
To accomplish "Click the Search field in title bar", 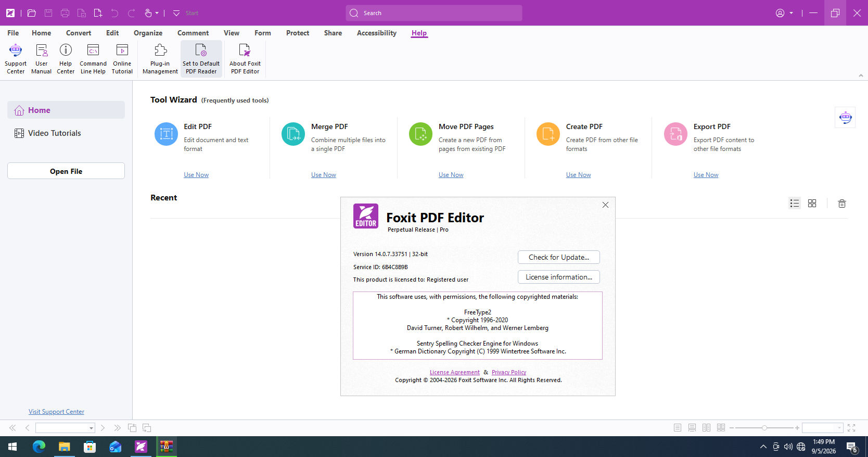I will (x=434, y=13).
